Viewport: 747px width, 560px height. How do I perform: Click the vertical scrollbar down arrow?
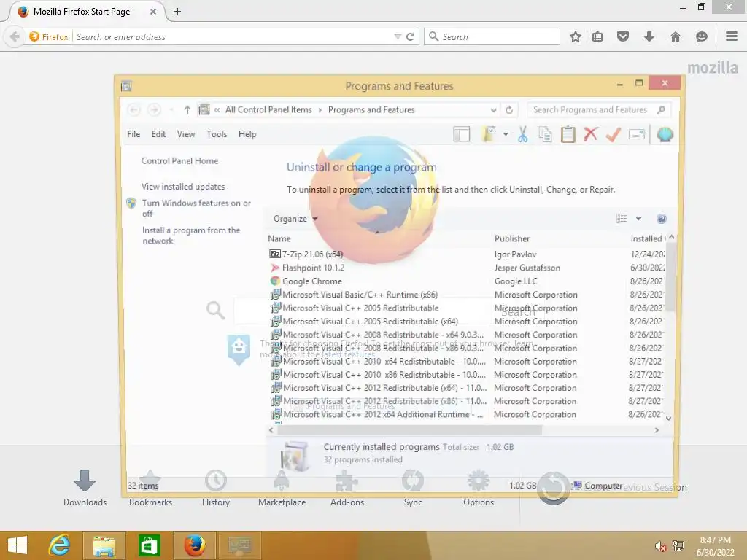point(669,419)
